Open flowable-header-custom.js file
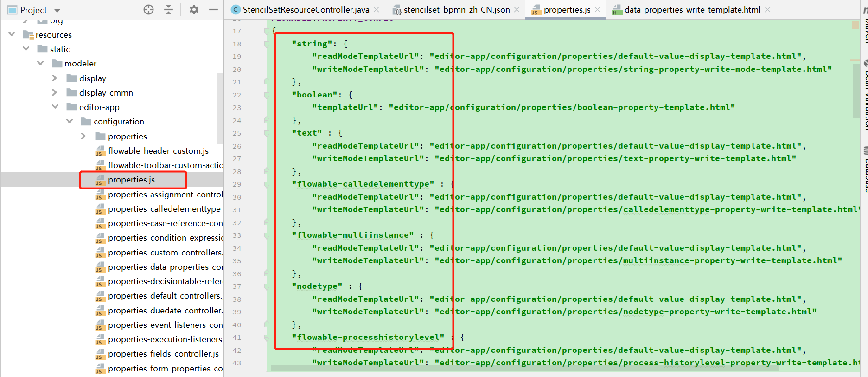This screenshot has width=868, height=377. click(158, 150)
